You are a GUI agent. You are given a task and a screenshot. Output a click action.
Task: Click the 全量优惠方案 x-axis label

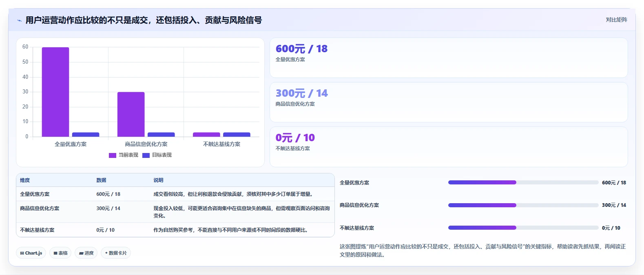[x=71, y=144]
